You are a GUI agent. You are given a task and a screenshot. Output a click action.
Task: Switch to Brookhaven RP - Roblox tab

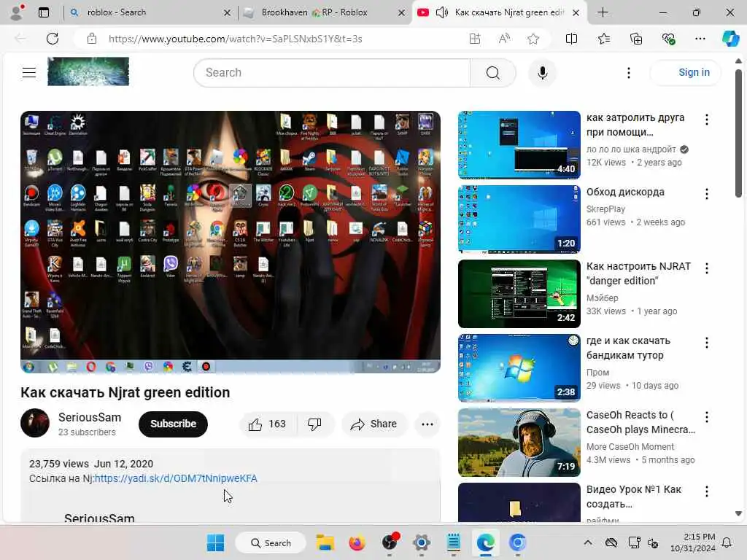pyautogui.click(x=325, y=12)
